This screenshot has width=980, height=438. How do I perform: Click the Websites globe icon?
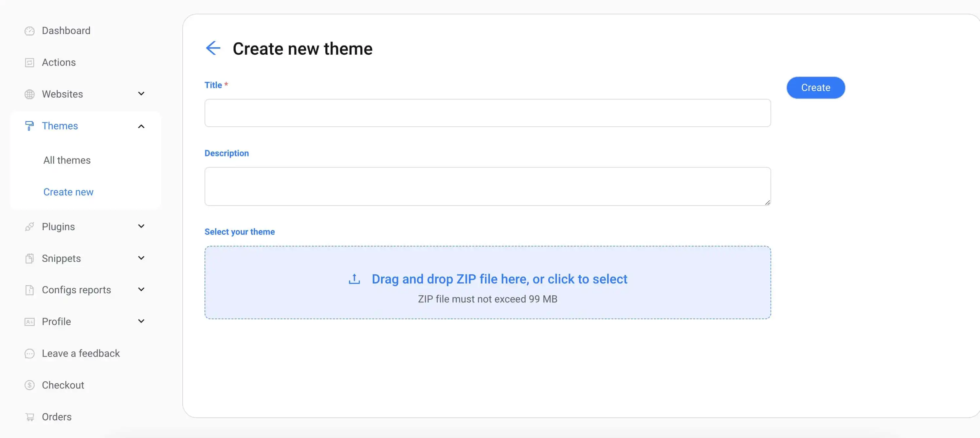coord(30,94)
